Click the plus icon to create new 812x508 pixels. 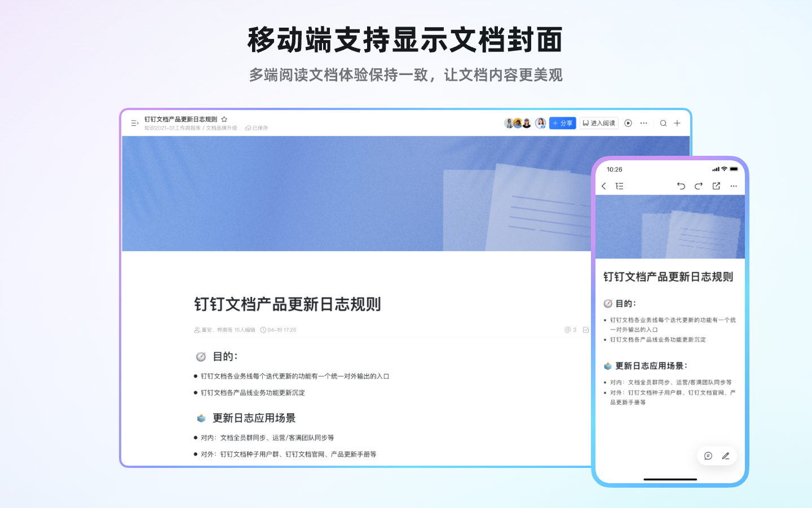coord(677,123)
